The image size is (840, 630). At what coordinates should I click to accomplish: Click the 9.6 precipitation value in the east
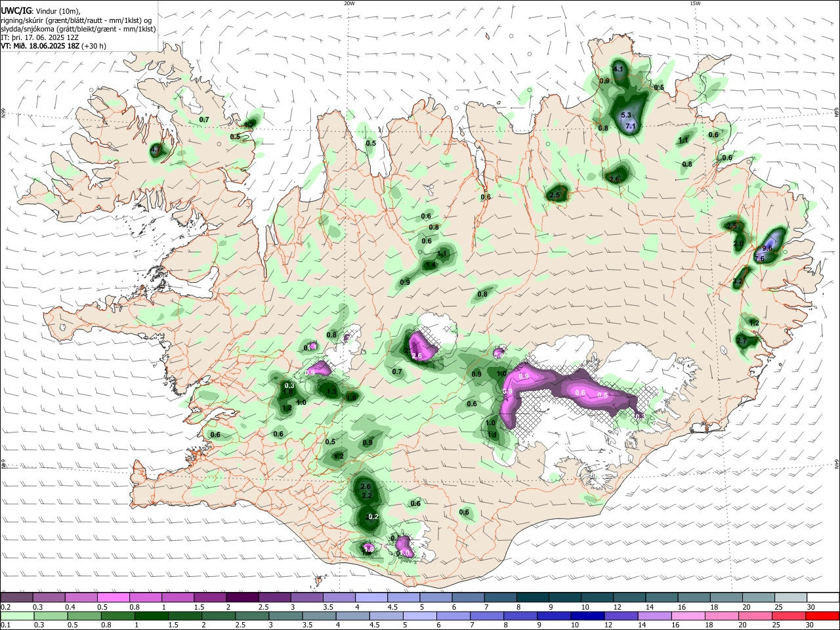[766, 249]
